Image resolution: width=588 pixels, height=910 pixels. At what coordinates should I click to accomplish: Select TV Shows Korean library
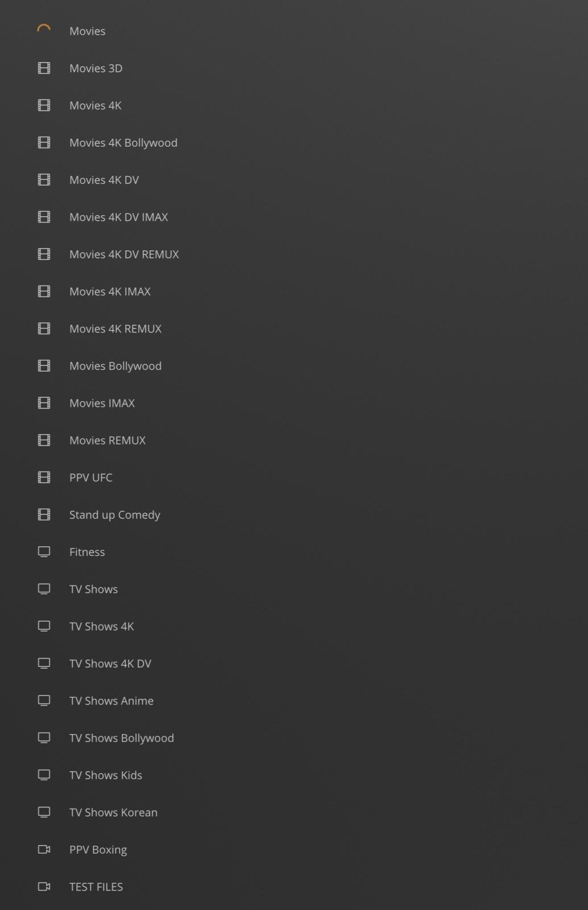[x=113, y=812]
